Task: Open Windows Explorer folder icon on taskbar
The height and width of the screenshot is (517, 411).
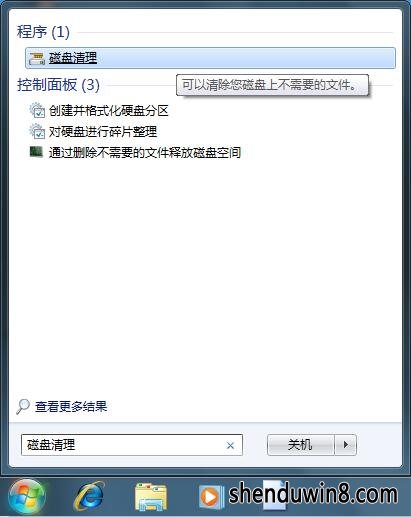Action: [151, 497]
